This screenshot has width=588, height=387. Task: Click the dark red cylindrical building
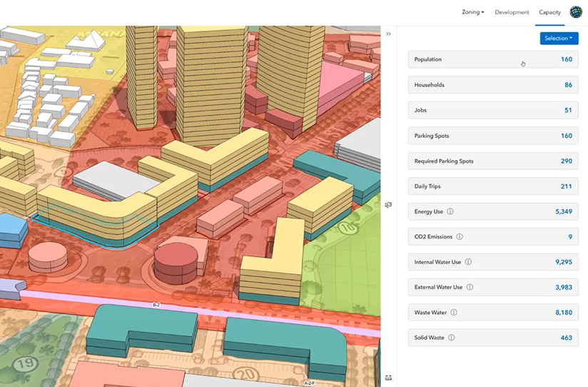coord(176,263)
